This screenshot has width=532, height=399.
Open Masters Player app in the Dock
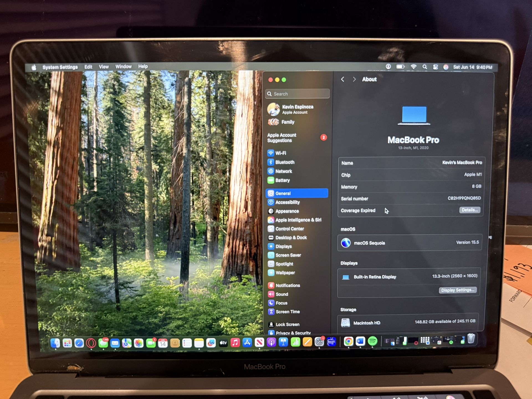click(x=331, y=342)
